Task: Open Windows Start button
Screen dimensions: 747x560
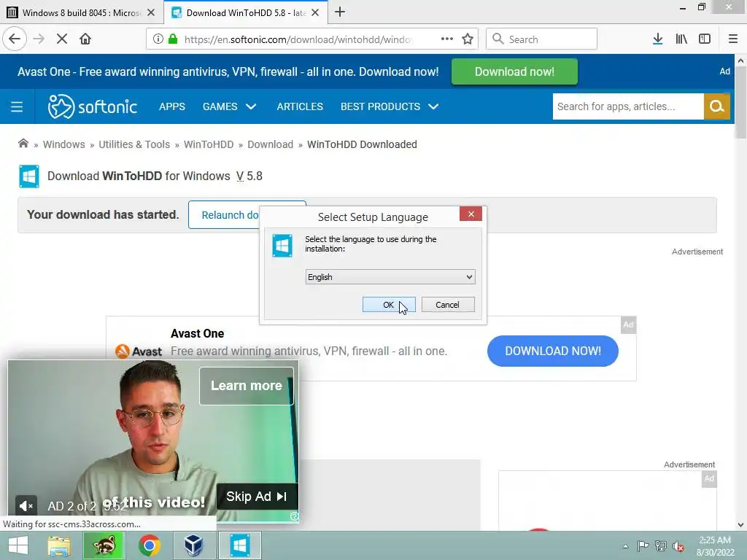Action: (x=18, y=545)
